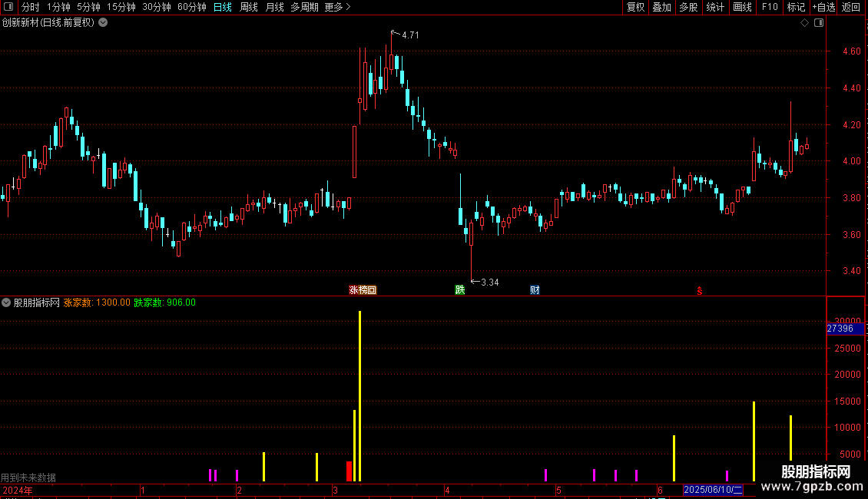Viewport: 868px width, 499px height.
Task: Open 多周期 multi-period view
Action: click(304, 7)
